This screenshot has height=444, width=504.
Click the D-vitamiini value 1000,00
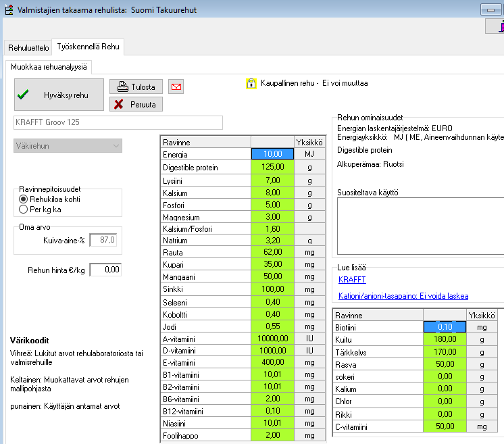[x=272, y=351]
